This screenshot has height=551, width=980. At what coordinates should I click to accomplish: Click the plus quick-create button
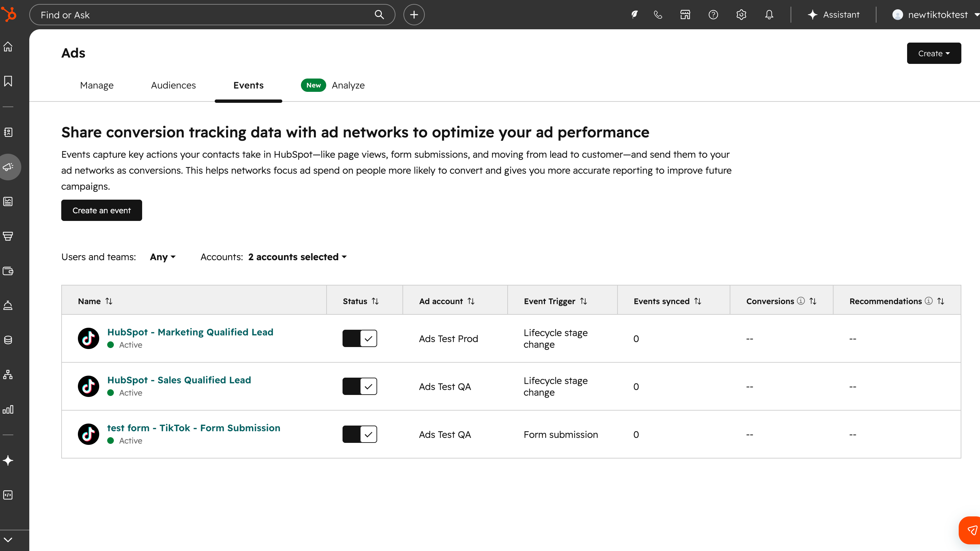414,14
